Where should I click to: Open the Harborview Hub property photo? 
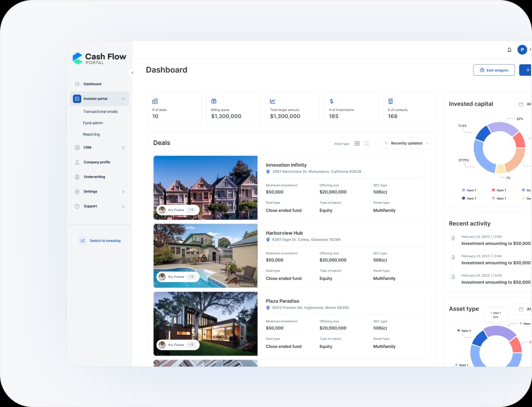coord(205,256)
